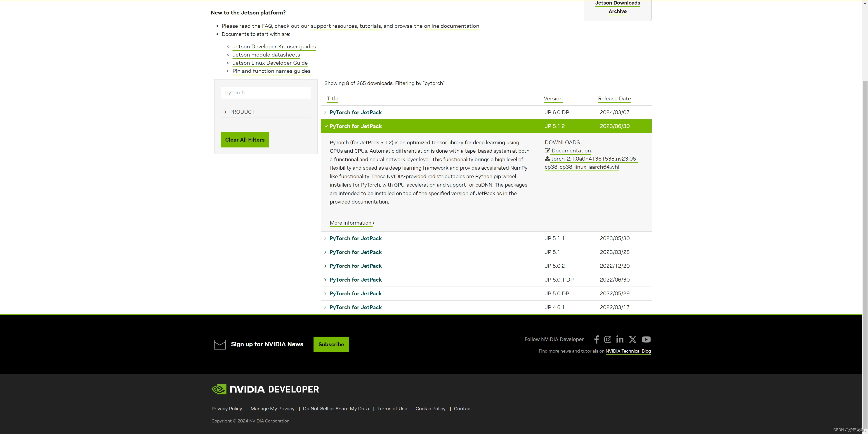Sort downloads by Release Date column
Image resolution: width=868 pixels, height=434 pixels.
coord(614,98)
